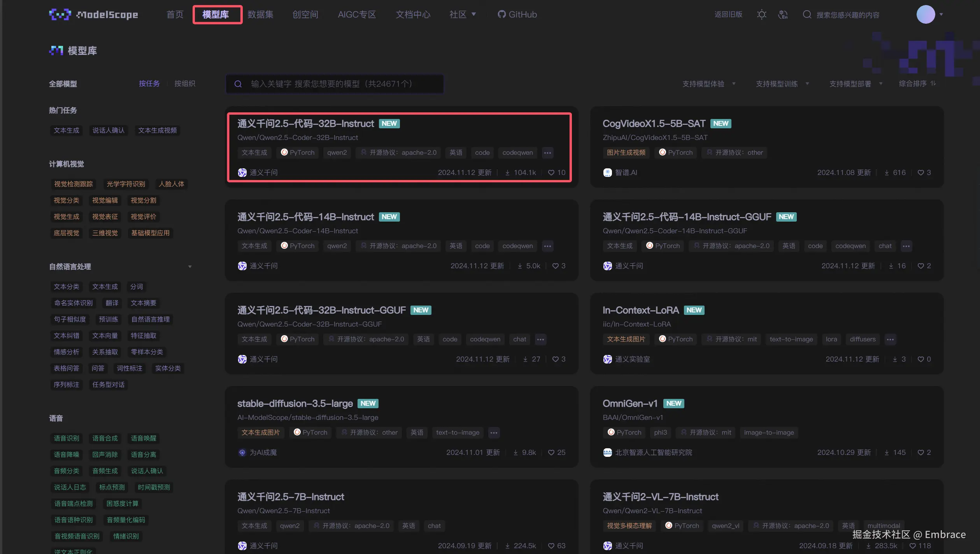Click the ModelScope logo icon
Image resolution: width=980 pixels, height=554 pixels.
(60, 14)
